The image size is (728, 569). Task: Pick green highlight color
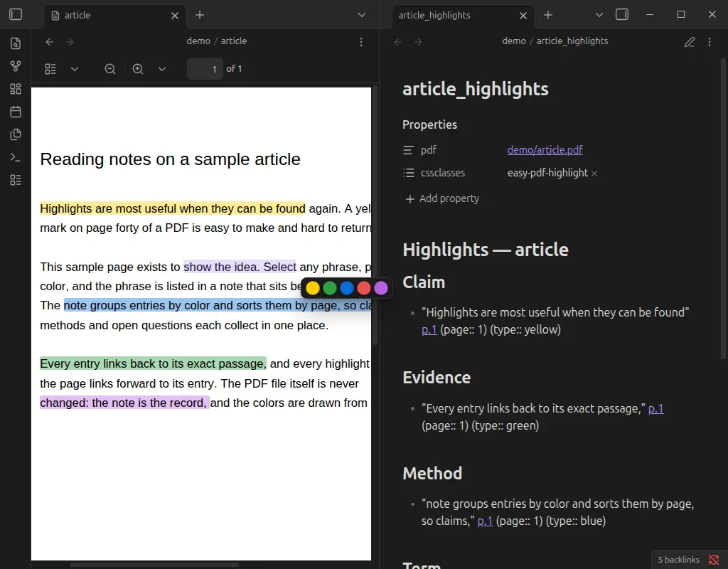[330, 288]
